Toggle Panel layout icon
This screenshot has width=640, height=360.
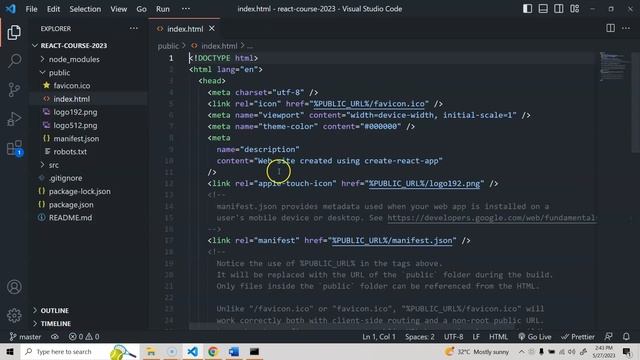click(x=543, y=9)
